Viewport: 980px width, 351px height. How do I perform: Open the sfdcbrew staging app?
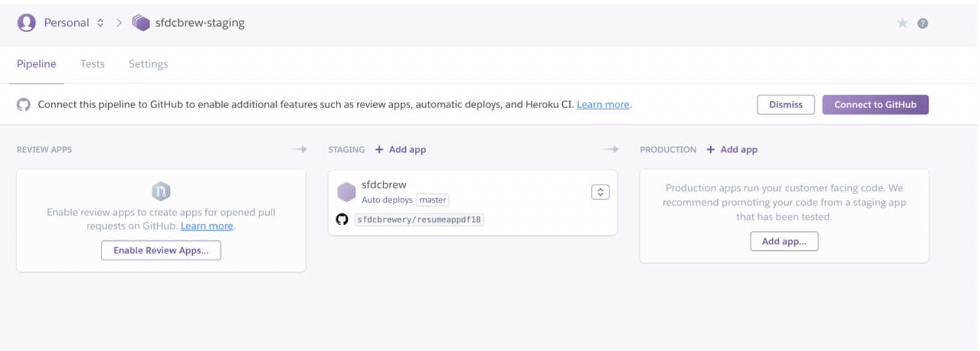(x=384, y=185)
